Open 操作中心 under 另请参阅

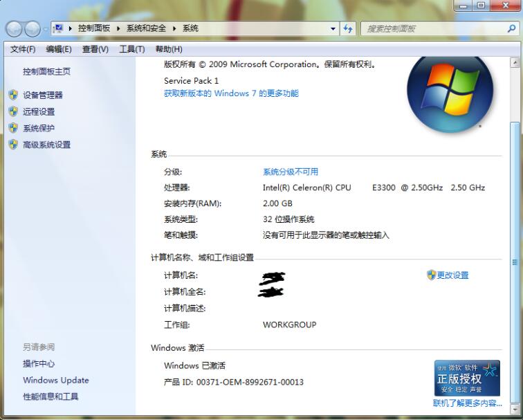pyautogui.click(x=39, y=364)
